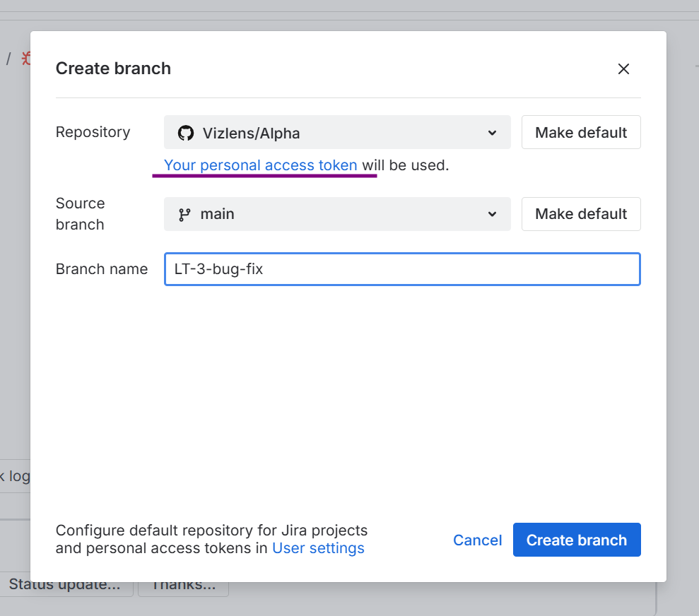Close the Create branch dialog with X
This screenshot has height=616, width=699.
623,69
